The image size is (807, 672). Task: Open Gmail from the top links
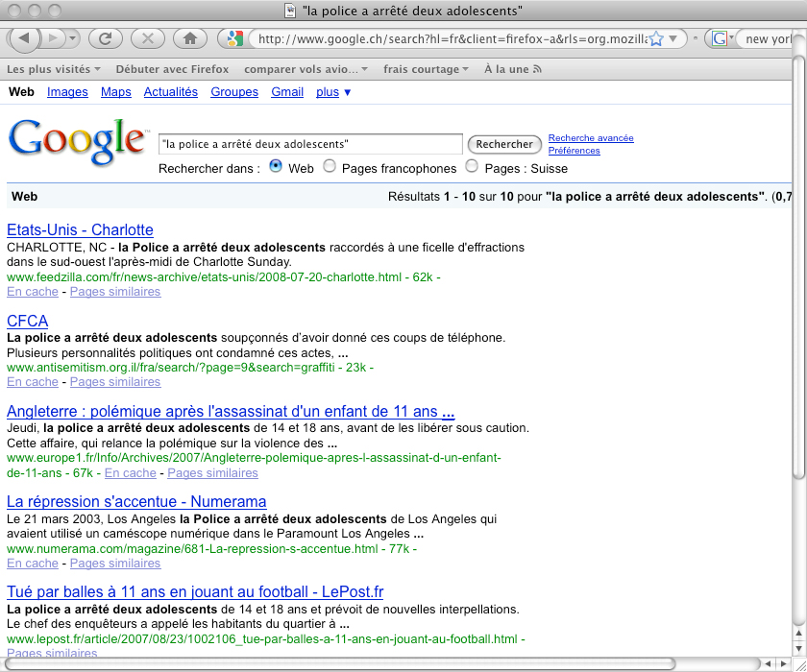click(x=287, y=92)
